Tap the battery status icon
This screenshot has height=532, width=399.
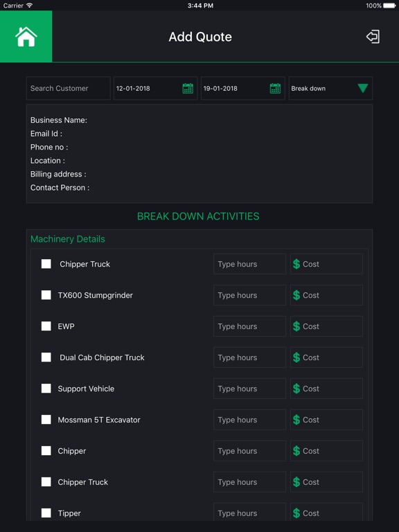pos(389,6)
